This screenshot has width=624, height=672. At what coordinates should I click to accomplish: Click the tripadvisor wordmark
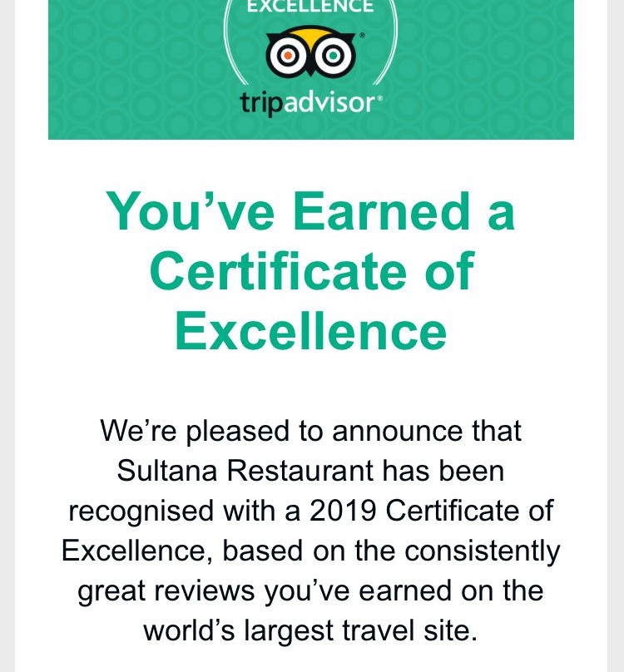(x=311, y=103)
